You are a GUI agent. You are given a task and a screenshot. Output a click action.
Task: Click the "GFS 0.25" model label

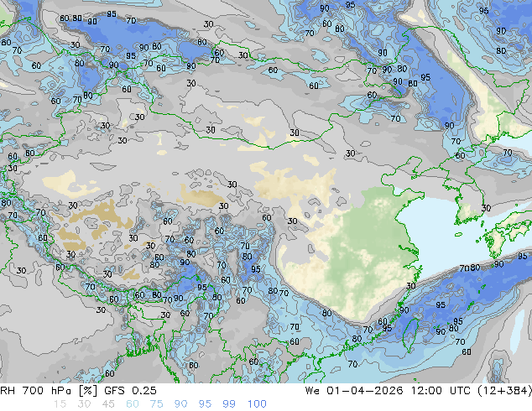(x=130, y=391)
